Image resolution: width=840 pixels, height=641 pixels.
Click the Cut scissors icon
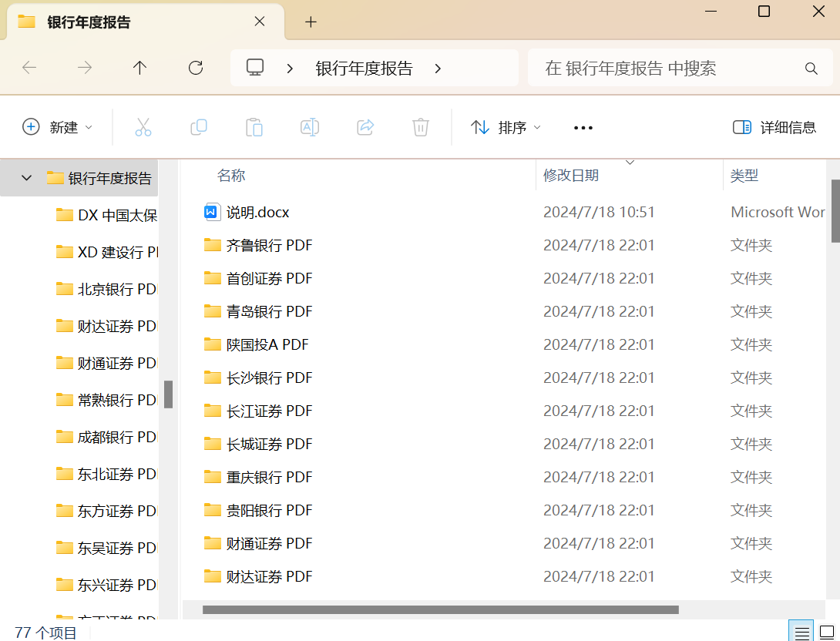(143, 127)
